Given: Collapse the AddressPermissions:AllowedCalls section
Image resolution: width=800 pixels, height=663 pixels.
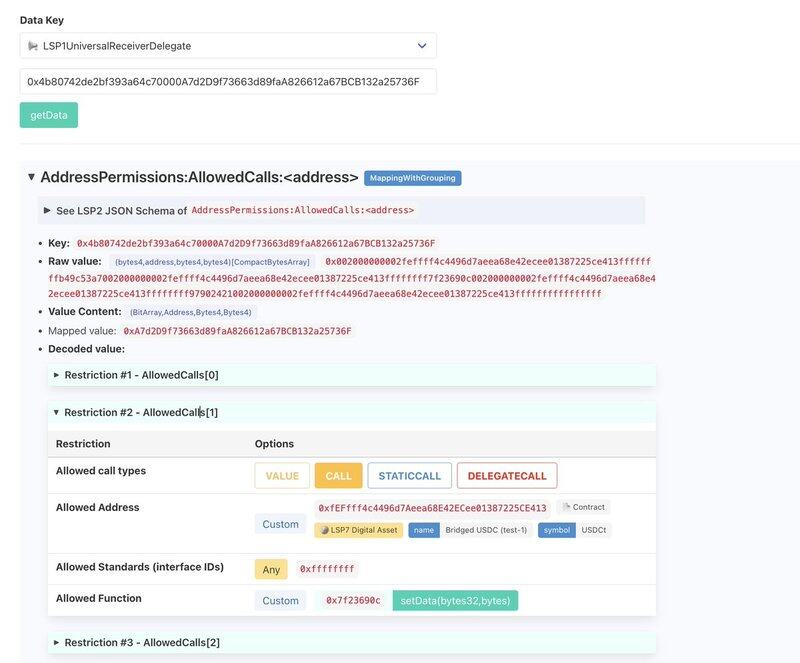Looking at the screenshot, I should click(31, 177).
